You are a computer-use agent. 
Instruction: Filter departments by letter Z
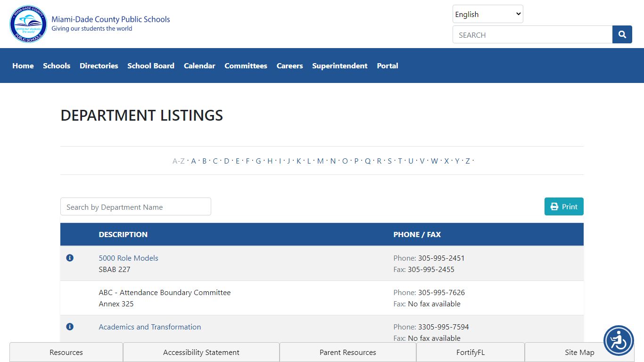pos(468,161)
